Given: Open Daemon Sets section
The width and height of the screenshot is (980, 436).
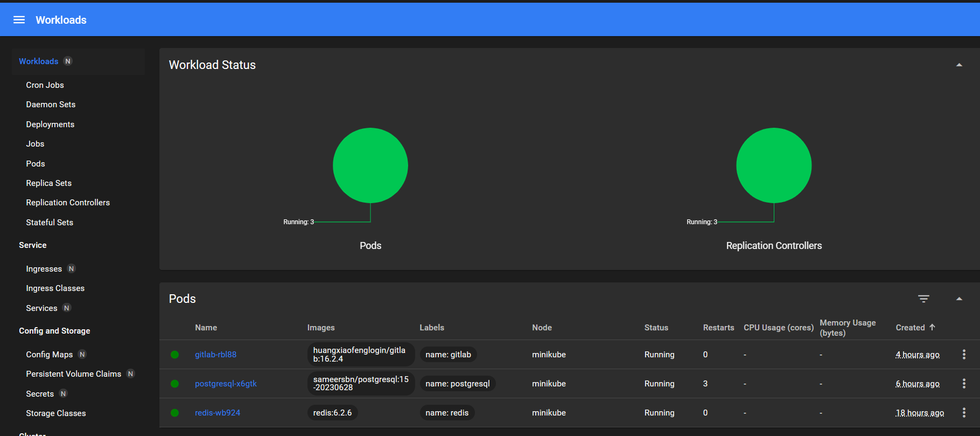Looking at the screenshot, I should click(x=51, y=105).
